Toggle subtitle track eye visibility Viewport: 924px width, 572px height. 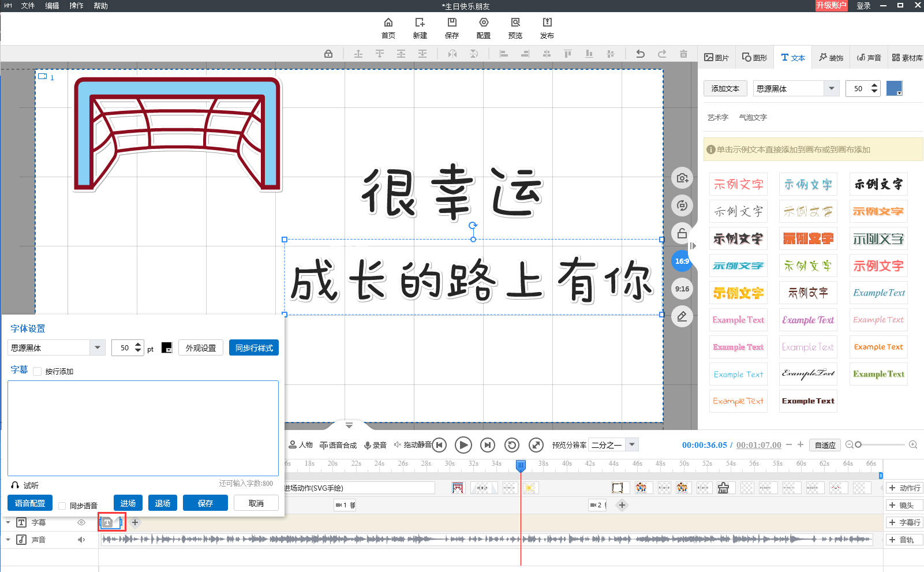coord(81,522)
